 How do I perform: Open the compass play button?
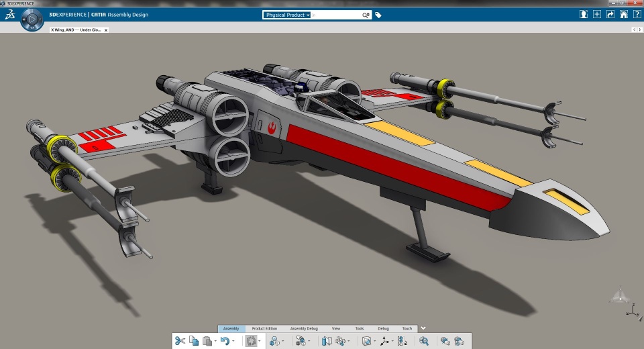point(32,19)
